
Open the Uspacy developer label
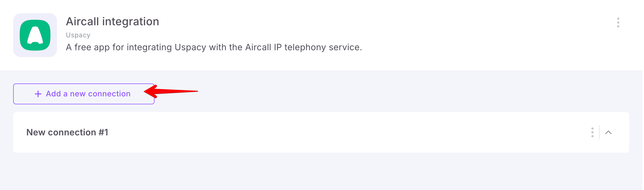[78, 35]
